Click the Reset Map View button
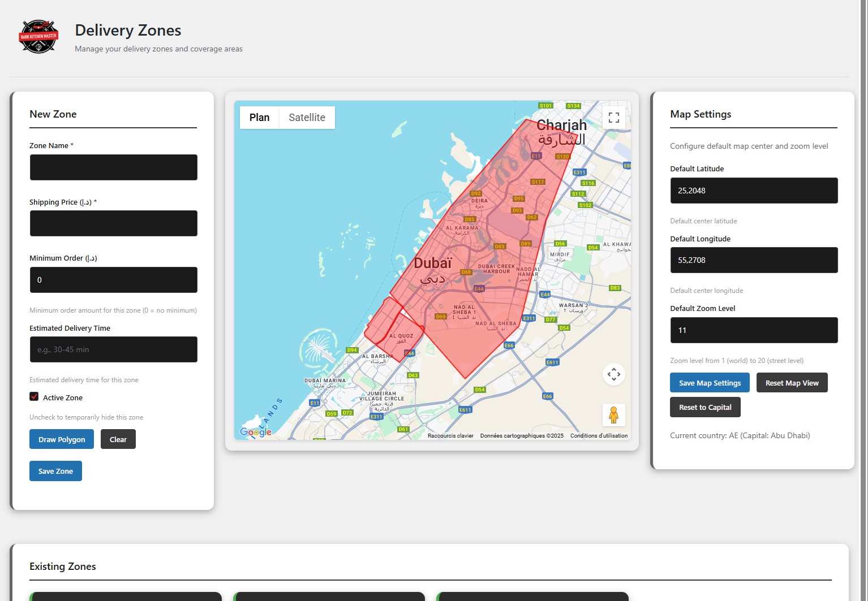Viewport: 868px width, 601px height. pos(792,383)
